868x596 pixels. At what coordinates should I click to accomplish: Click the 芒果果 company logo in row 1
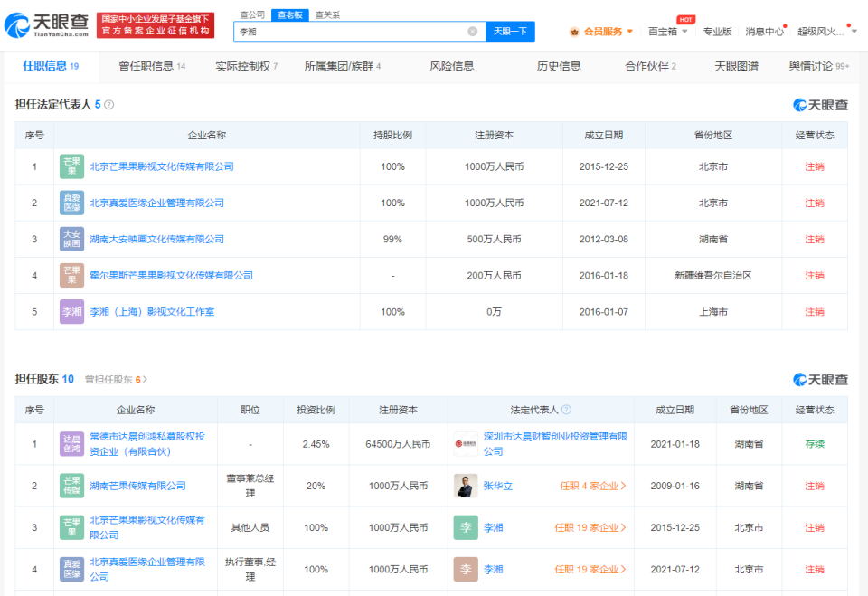[71, 166]
